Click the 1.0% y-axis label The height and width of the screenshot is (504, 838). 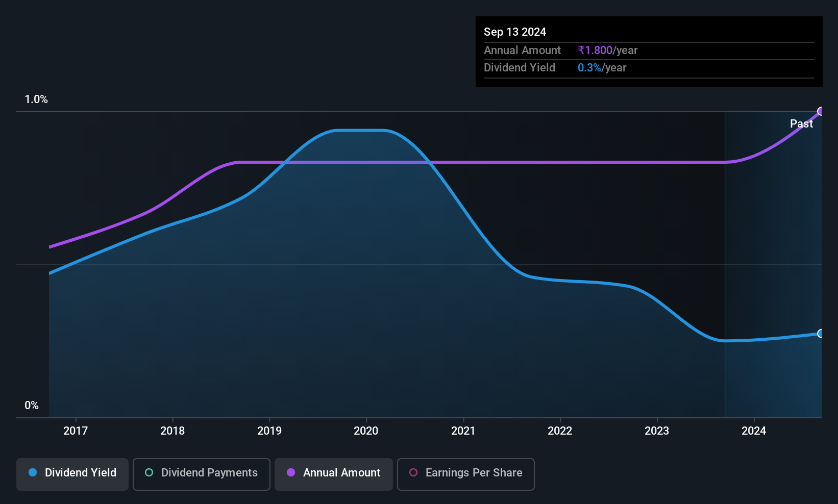click(x=36, y=99)
